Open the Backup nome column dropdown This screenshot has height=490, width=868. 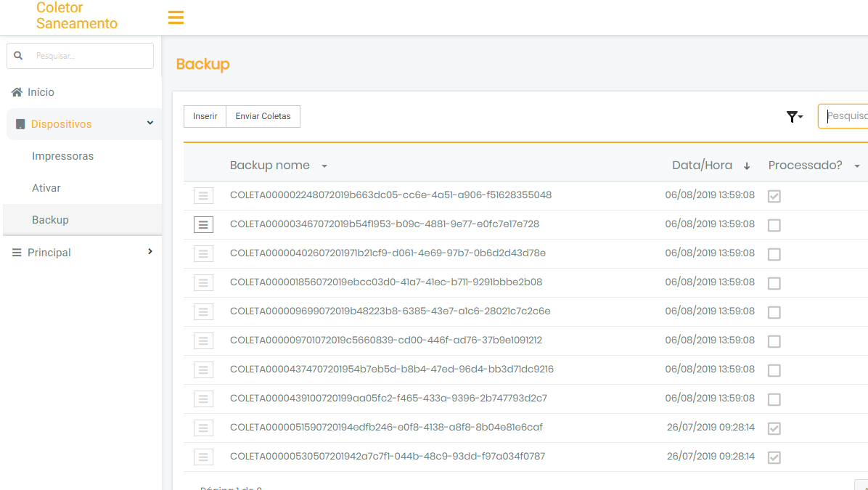coord(324,165)
